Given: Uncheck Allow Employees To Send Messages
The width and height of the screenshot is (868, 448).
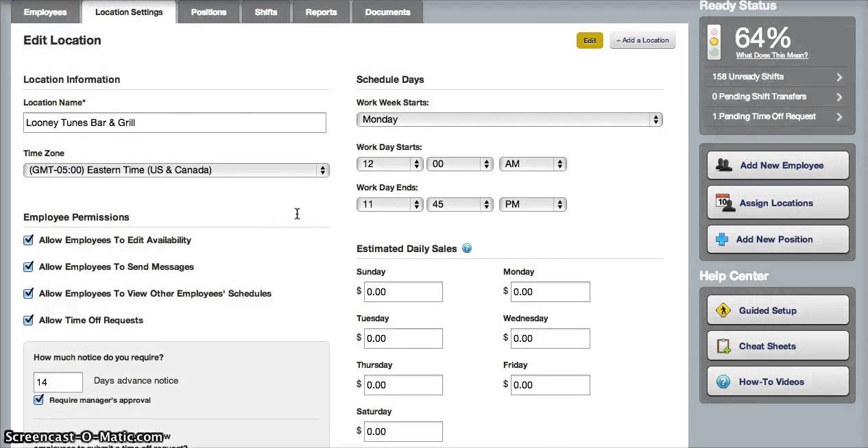Looking at the screenshot, I should 29,267.
